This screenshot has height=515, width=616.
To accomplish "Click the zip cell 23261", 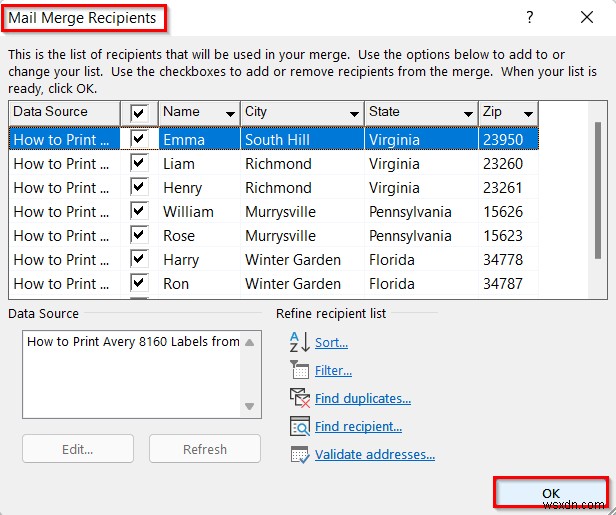I will [x=508, y=187].
